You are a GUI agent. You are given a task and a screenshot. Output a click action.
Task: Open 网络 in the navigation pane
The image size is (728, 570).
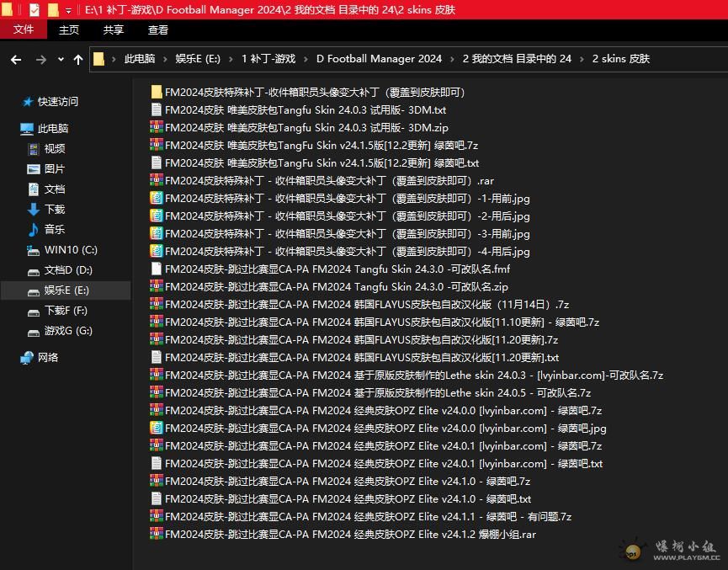(48, 358)
